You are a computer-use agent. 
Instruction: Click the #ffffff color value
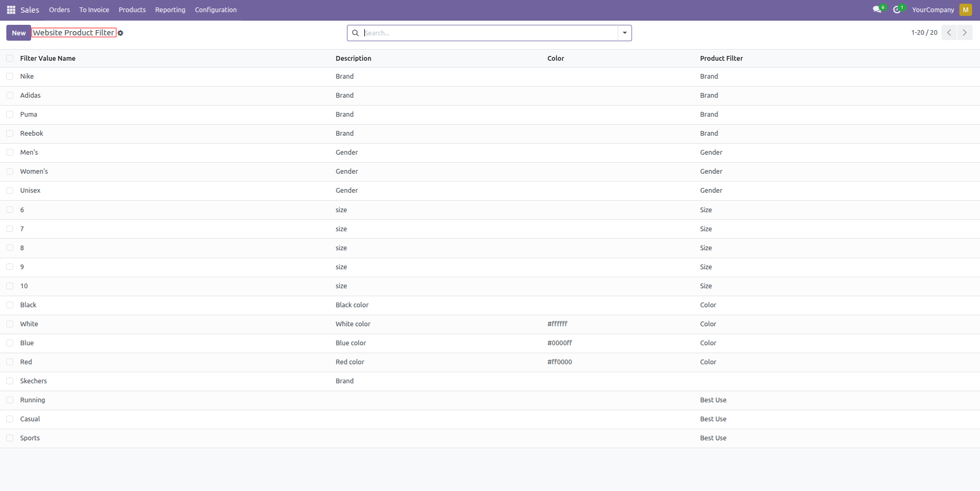pyautogui.click(x=557, y=324)
